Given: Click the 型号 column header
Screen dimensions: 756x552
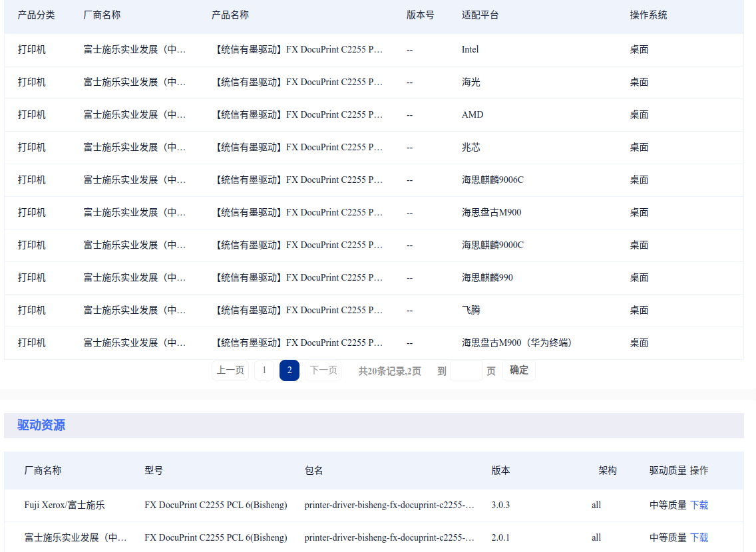Looking at the screenshot, I should pos(153,471).
